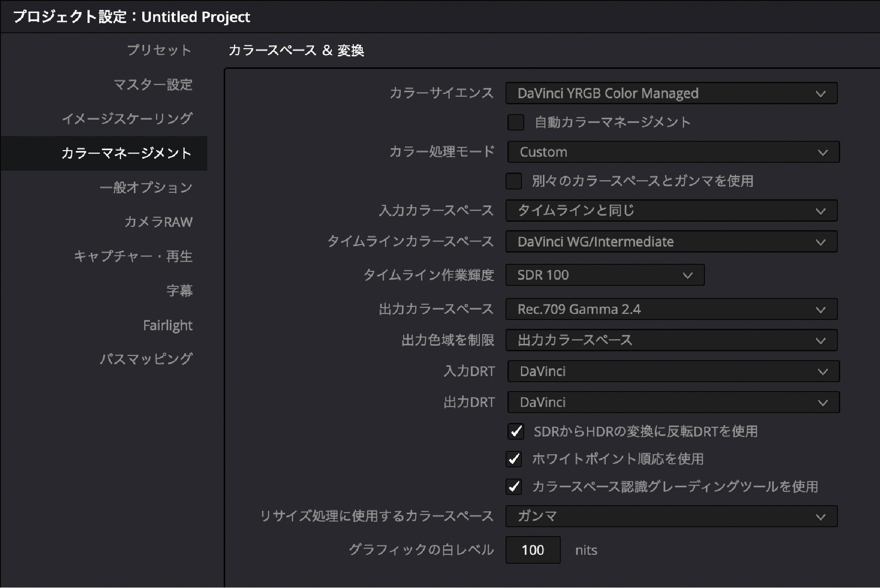Screen dimensions: 880x588
Task: Open the プリセット settings page
Action: [x=159, y=50]
